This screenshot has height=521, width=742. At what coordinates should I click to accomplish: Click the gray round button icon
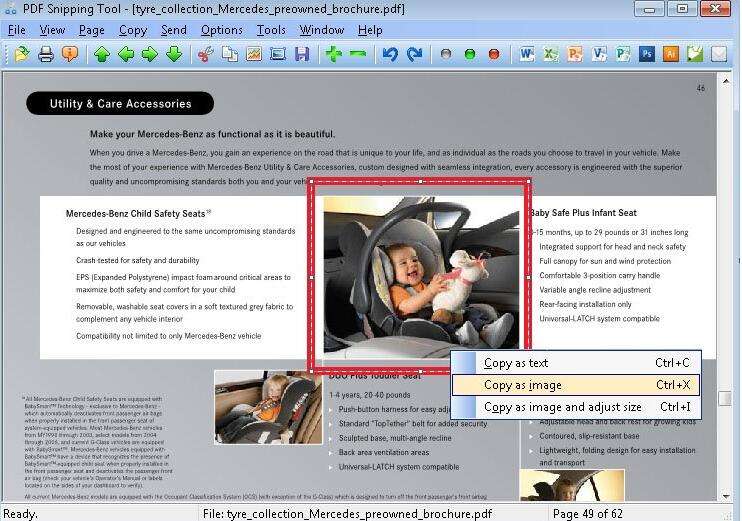(x=445, y=54)
